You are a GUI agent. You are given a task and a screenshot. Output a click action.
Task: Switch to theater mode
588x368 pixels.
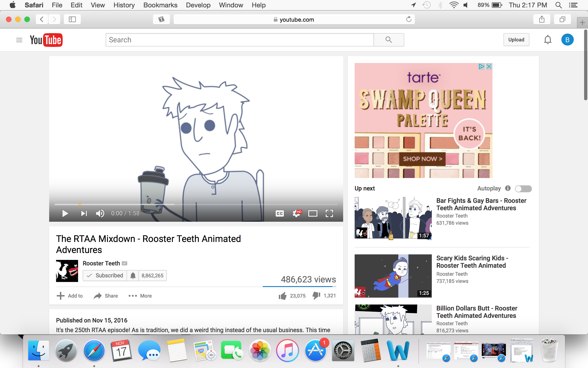pos(313,213)
